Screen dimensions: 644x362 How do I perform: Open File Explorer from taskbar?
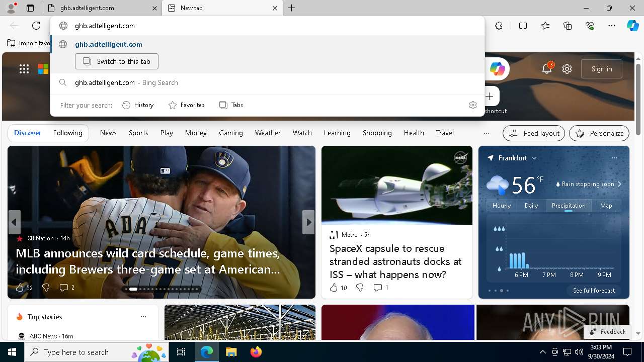231,352
